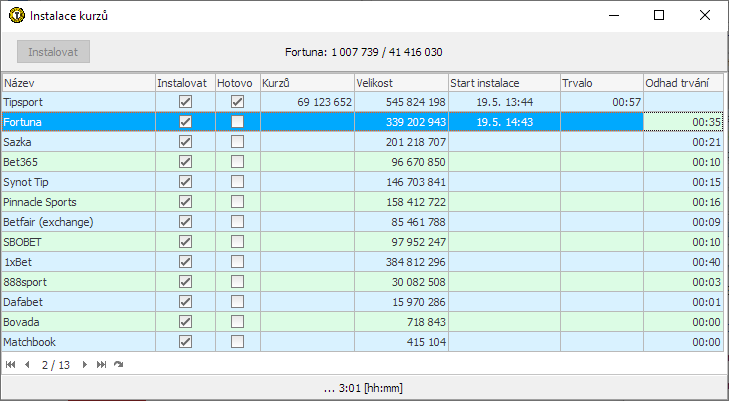The image size is (729, 401).
Task: Go to previous record arrow
Action: 27,365
